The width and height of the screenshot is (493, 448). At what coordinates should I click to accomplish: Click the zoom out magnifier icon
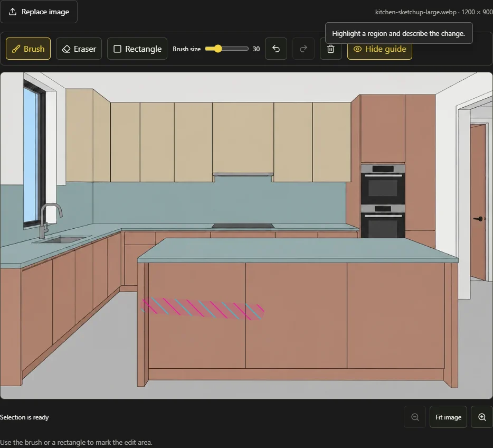point(415,417)
